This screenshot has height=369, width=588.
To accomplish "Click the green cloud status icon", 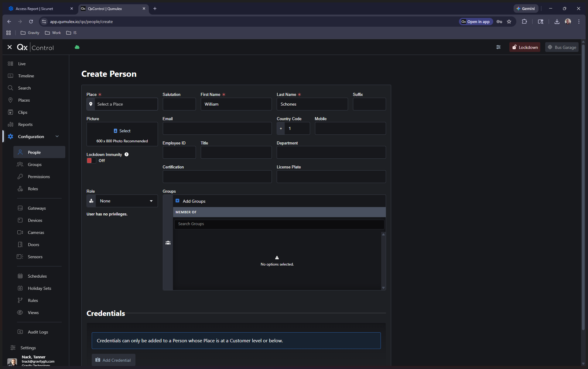I will click(77, 47).
